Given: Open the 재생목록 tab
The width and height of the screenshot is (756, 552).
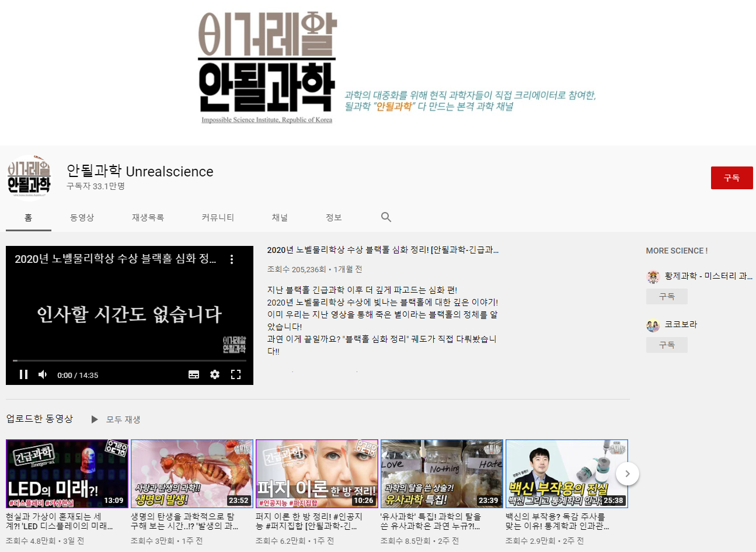Looking at the screenshot, I should pos(148,217).
